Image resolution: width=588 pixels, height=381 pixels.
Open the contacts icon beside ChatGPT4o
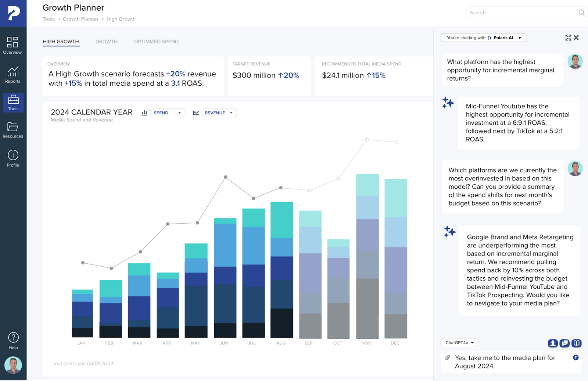tap(553, 343)
